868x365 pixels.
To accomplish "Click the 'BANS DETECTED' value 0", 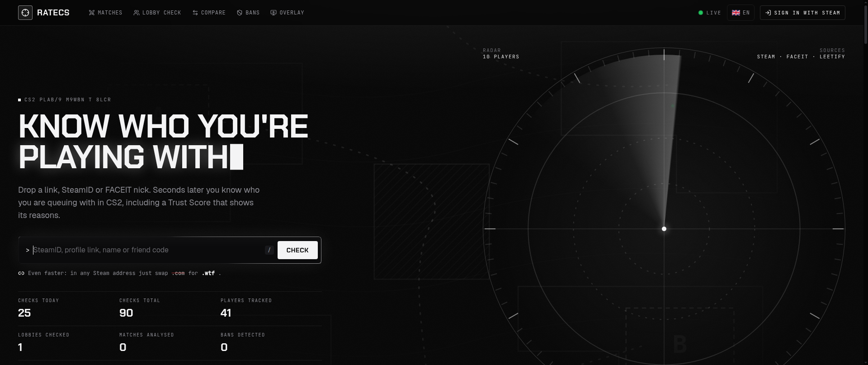I will pos(224,347).
